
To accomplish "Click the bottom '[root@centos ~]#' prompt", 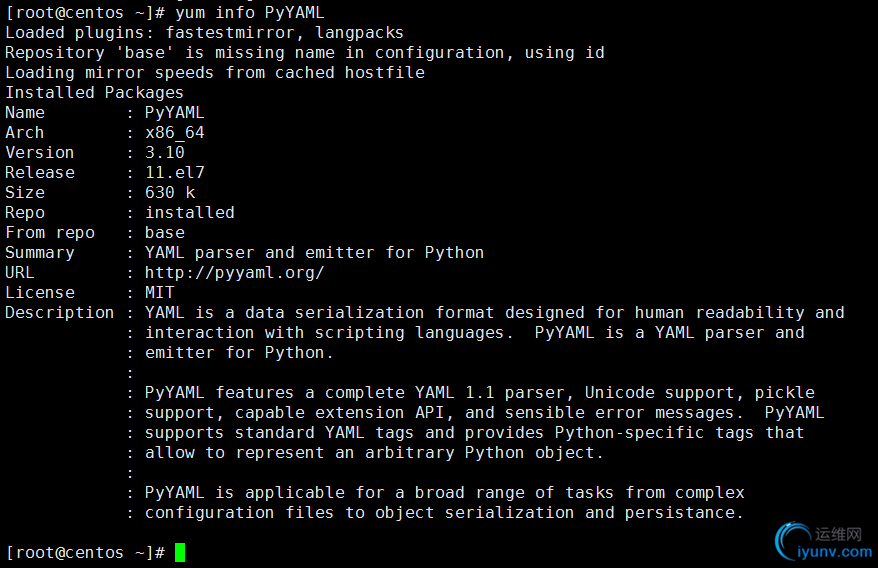I will [84, 552].
